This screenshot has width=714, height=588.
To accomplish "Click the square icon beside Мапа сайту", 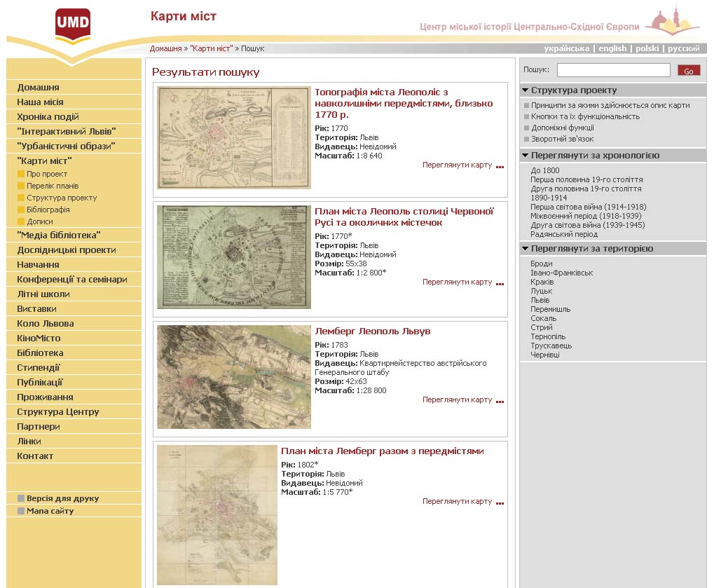I will [20, 511].
